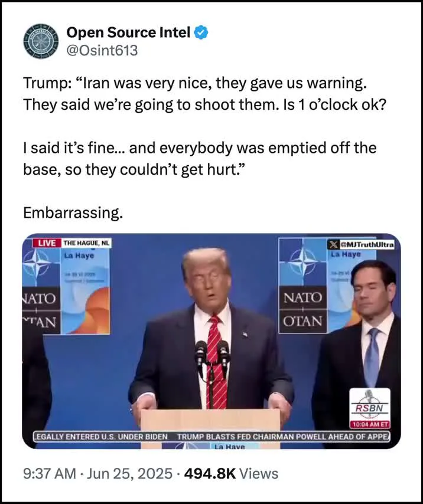The height and width of the screenshot is (504, 423).
Task: Click the blue verified checkmark badge
Action: [x=201, y=32]
